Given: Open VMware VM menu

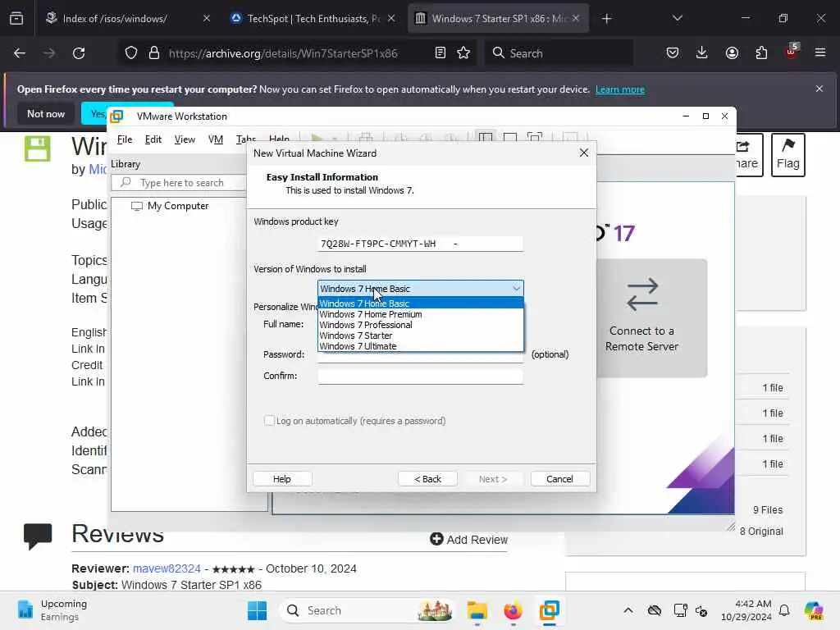Looking at the screenshot, I should point(216,139).
